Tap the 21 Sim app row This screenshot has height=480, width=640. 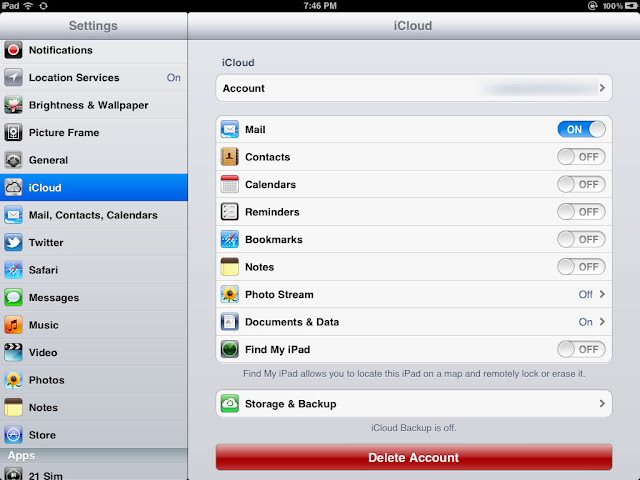[94, 473]
